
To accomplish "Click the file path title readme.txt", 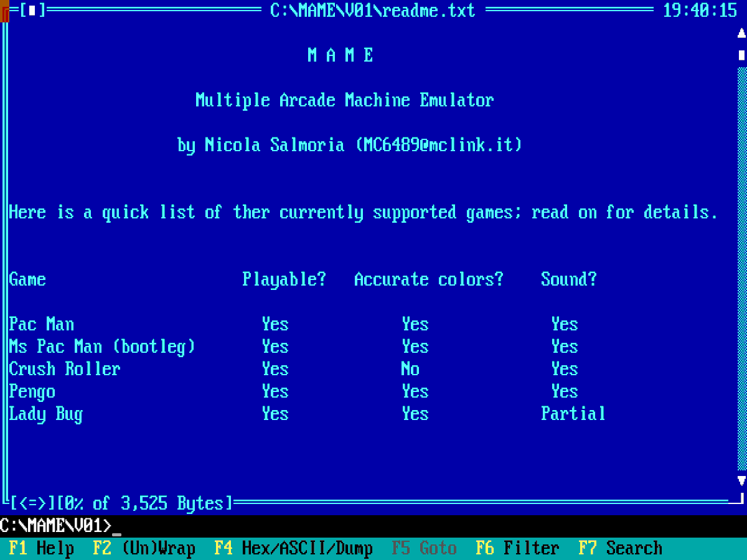I will click(x=373, y=10).
